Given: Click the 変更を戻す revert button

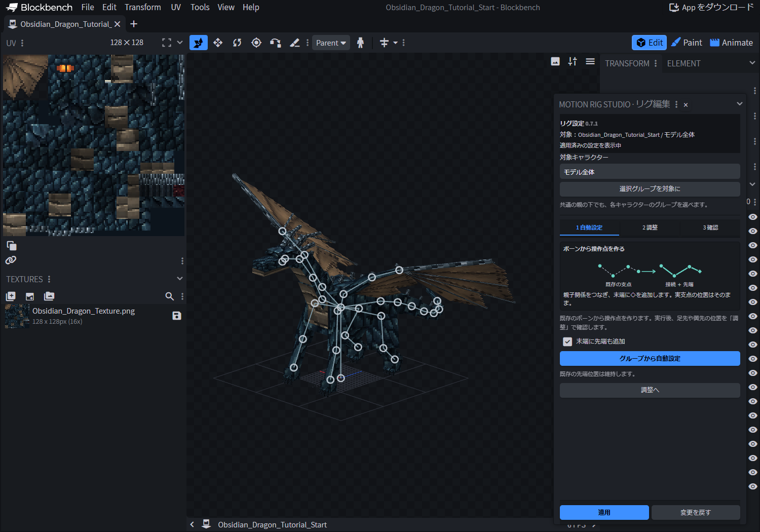Looking at the screenshot, I should (x=696, y=512).
